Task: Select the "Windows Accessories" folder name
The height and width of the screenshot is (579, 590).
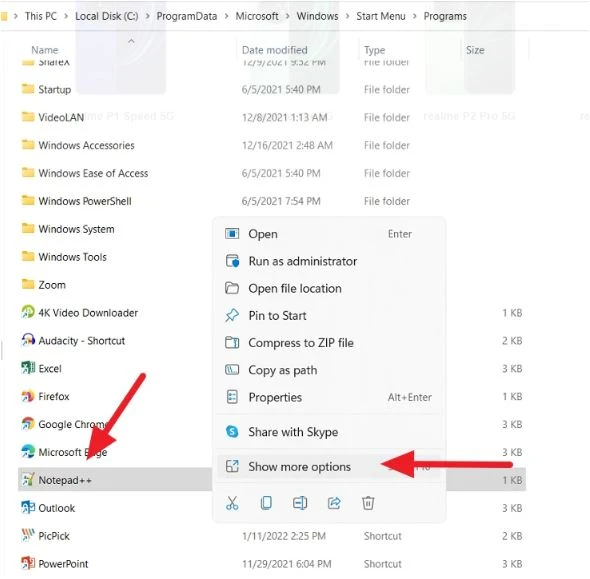Action: [x=87, y=145]
